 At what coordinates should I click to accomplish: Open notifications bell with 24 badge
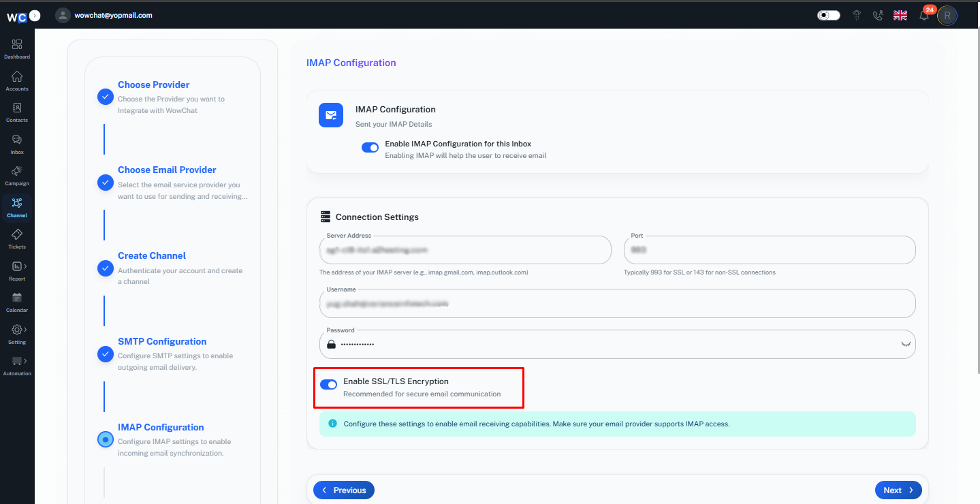[x=924, y=15]
